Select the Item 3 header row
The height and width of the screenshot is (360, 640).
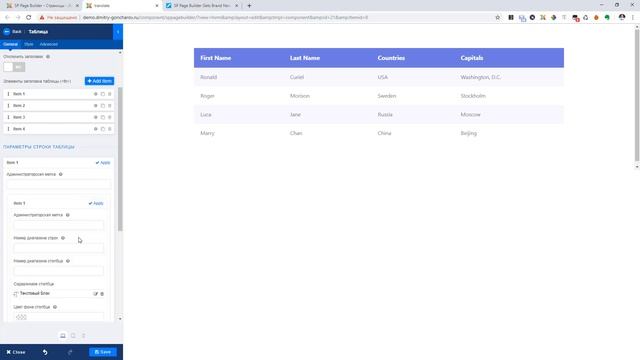(x=59, y=117)
